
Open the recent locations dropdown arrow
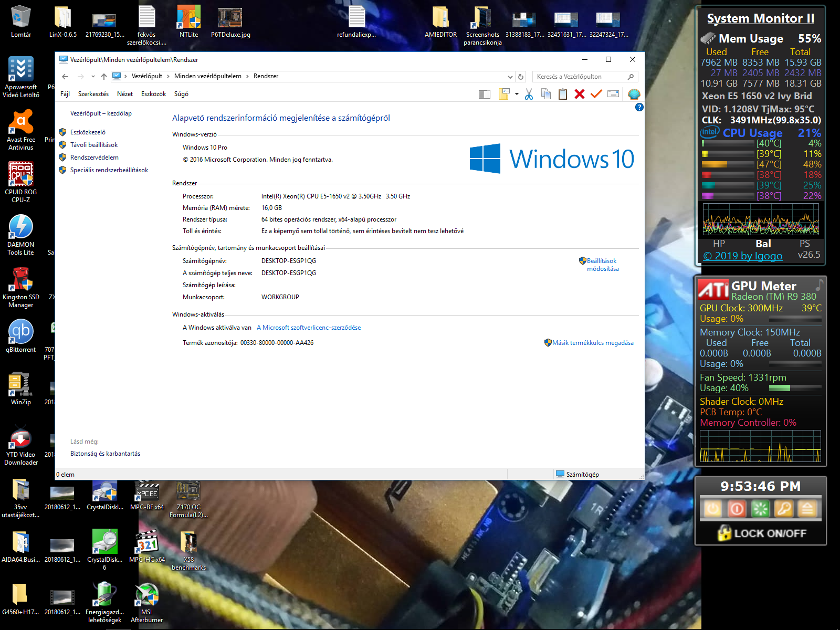(x=93, y=77)
